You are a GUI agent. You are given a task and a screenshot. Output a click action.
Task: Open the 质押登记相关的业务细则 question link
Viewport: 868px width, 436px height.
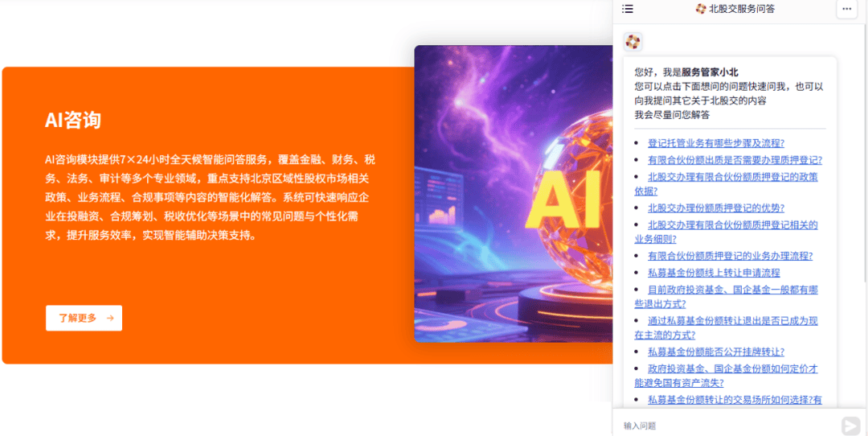[x=732, y=225]
